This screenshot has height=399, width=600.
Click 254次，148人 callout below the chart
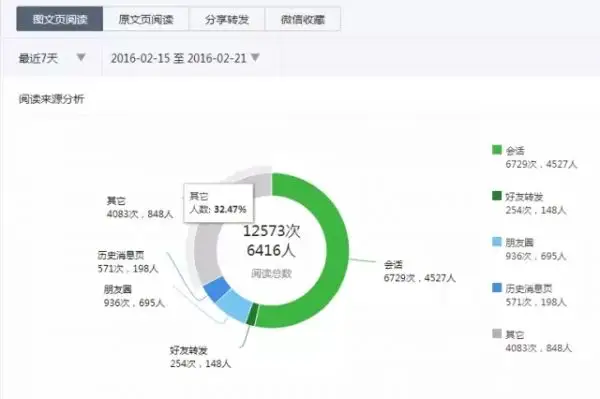click(x=201, y=364)
